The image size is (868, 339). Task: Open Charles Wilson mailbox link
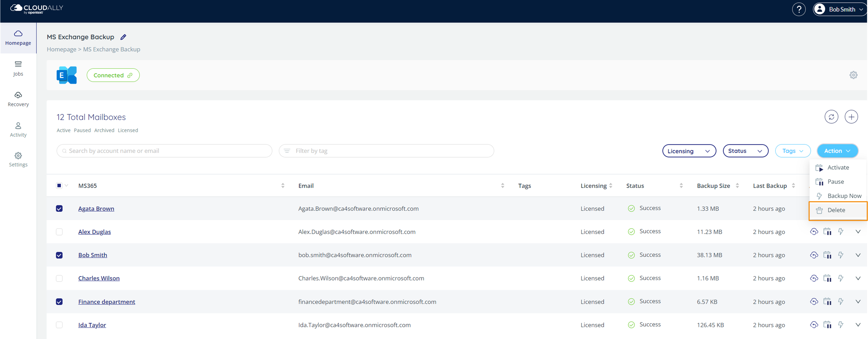pos(99,278)
